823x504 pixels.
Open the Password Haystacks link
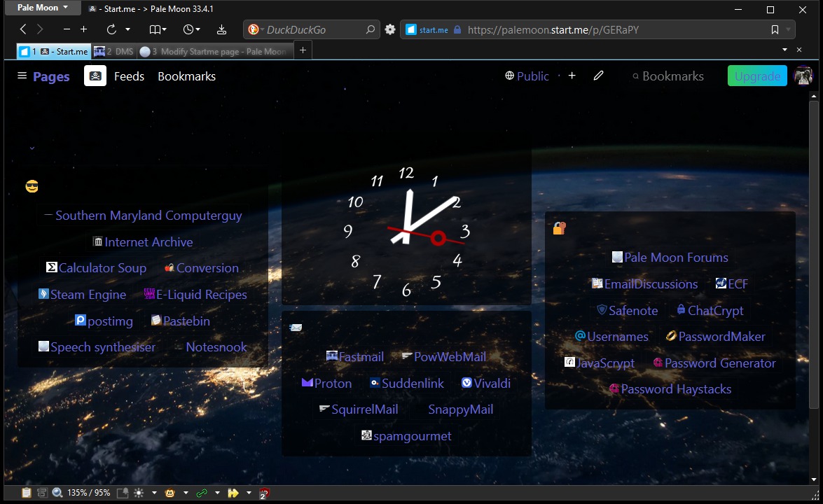click(670, 389)
